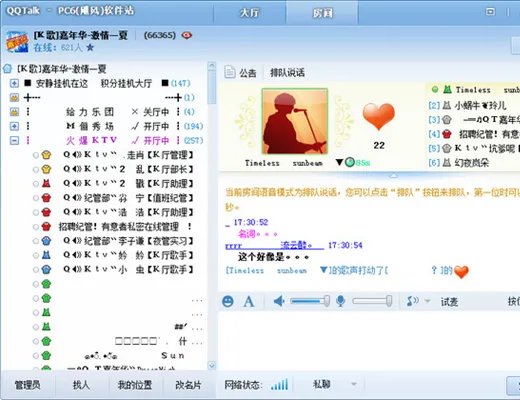Switch to the 房间 tab
520x400 pixels.
click(x=322, y=13)
